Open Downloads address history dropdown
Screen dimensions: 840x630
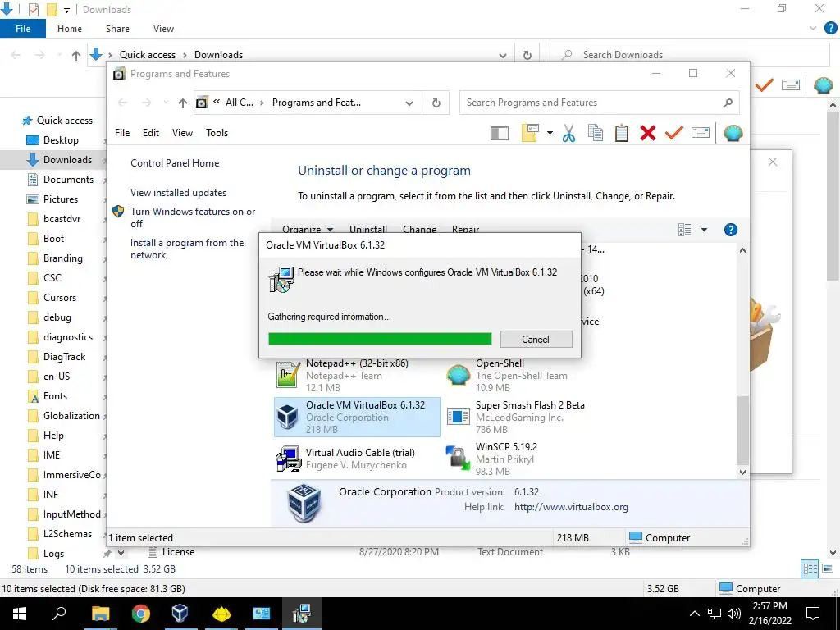pyautogui.click(x=503, y=55)
